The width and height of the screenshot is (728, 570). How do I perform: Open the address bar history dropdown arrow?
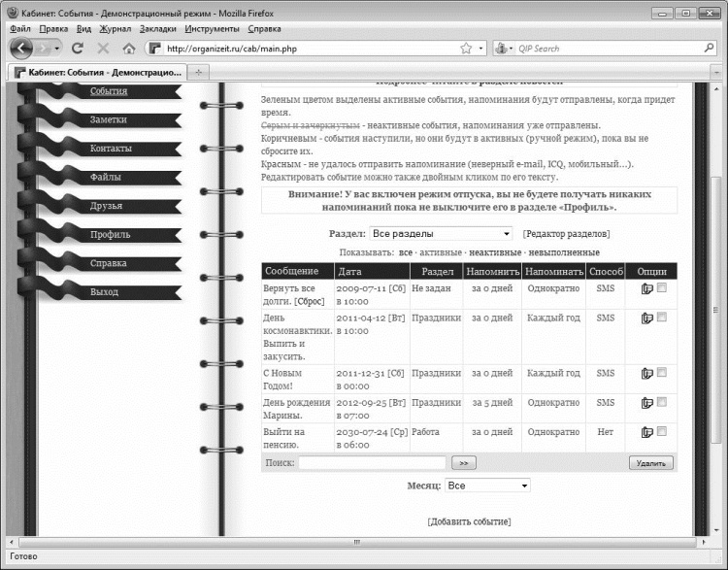pos(480,49)
